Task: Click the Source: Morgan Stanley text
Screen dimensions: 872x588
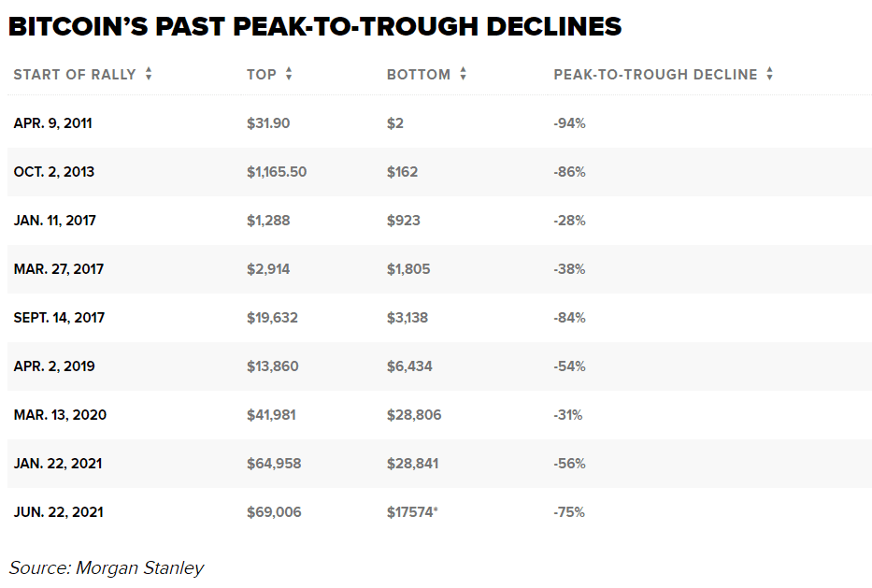Action: tap(107, 567)
